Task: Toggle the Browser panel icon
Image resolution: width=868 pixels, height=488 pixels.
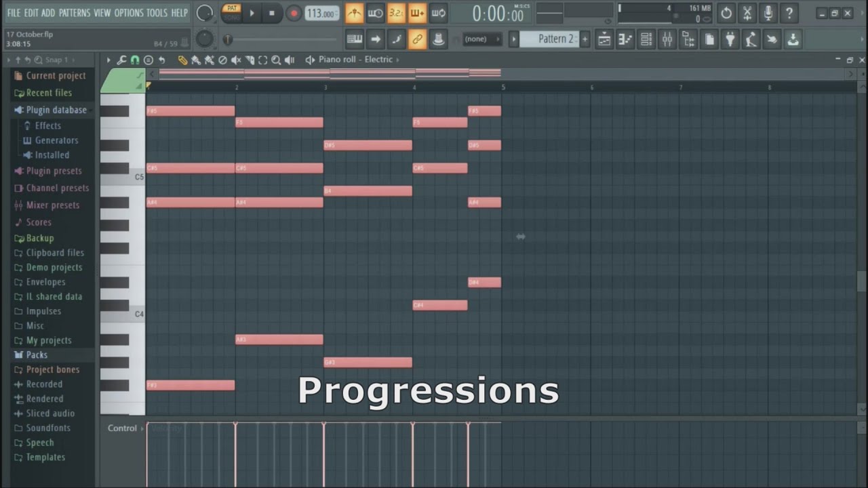Action: (x=688, y=39)
